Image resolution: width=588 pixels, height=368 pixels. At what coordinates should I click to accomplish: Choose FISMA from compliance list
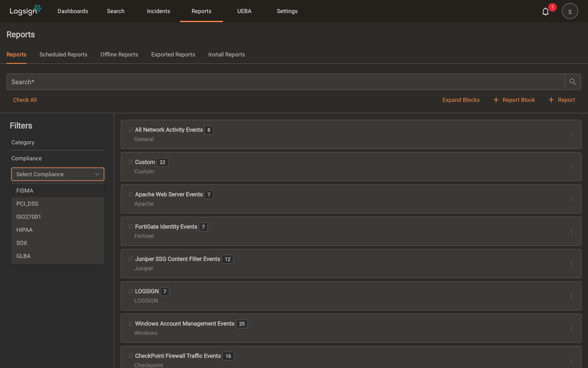[x=58, y=191]
